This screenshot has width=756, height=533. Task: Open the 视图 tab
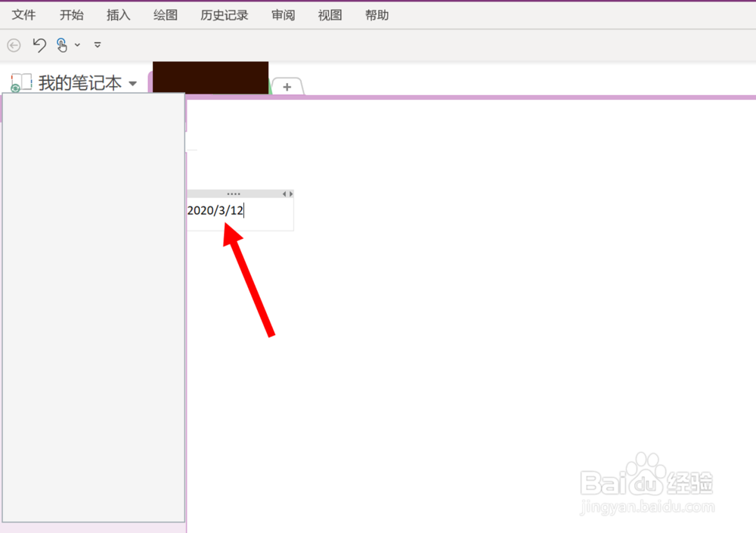point(330,15)
